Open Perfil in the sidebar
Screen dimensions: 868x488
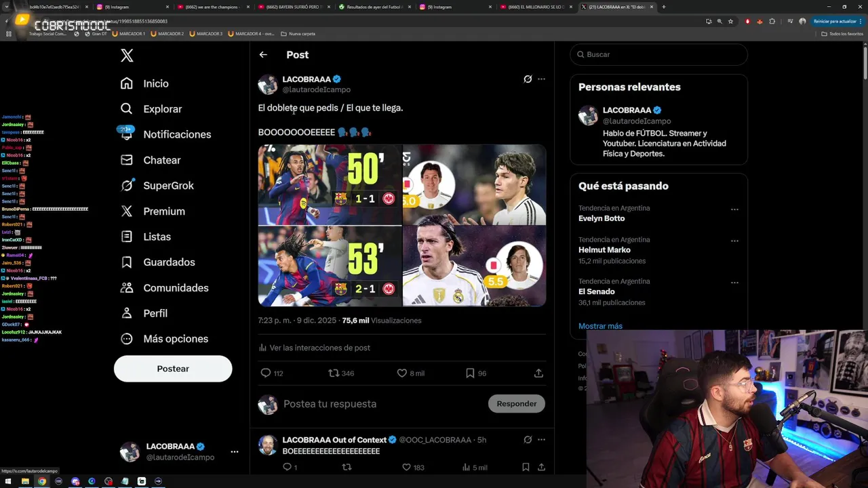144,313
